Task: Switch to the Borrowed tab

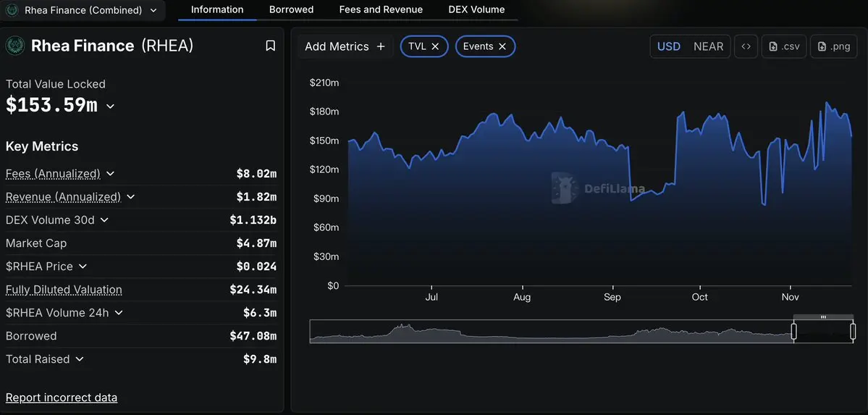Action: (291, 9)
